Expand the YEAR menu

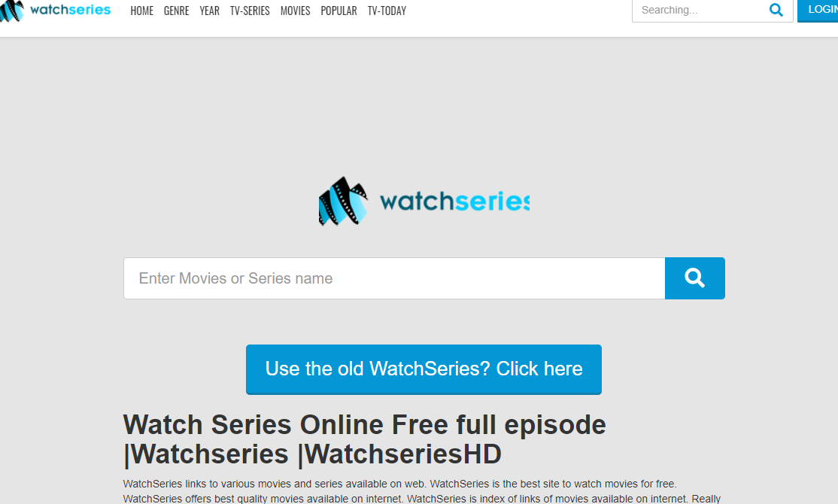pyautogui.click(x=209, y=11)
